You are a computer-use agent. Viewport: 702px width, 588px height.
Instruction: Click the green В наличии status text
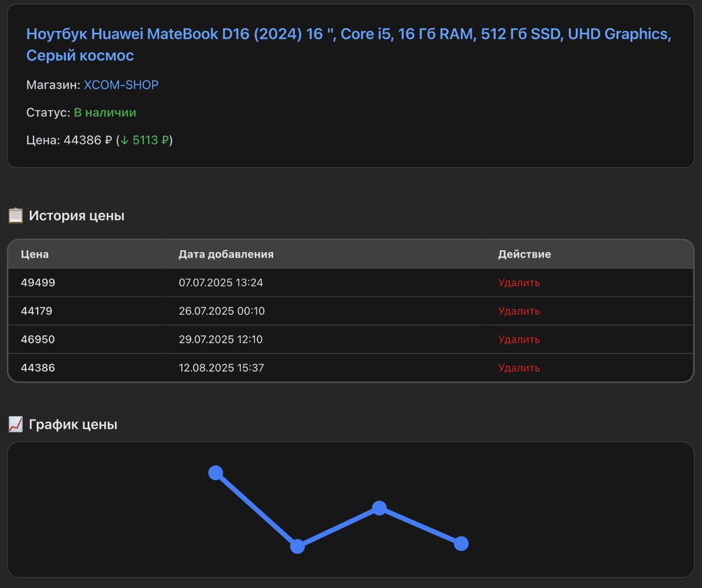105,112
